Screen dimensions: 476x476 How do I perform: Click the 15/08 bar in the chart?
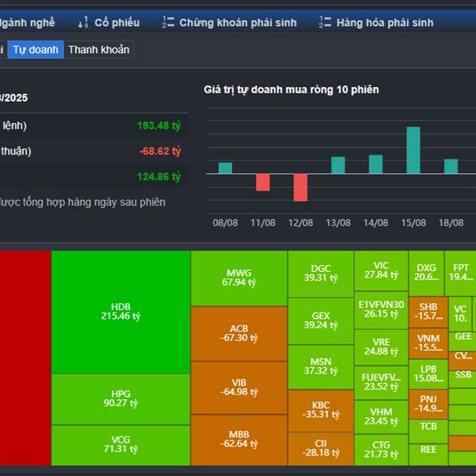point(413,150)
